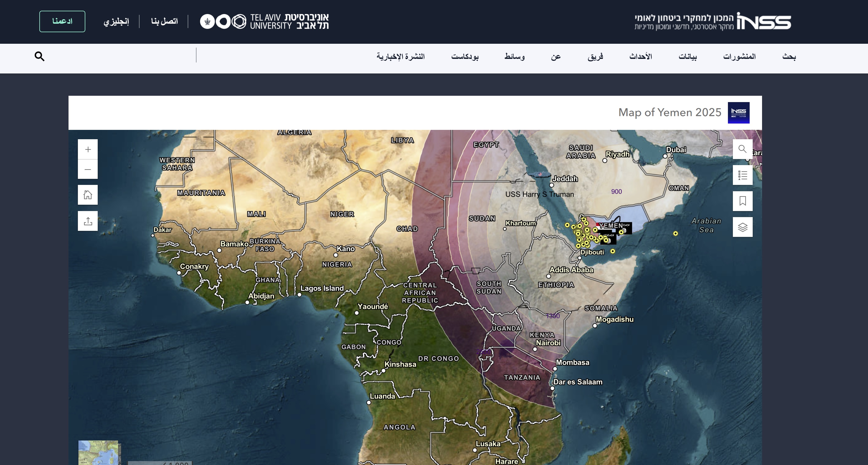This screenshot has height=465, width=868.
Task: Click the YEMEN label on map
Action: (x=611, y=225)
